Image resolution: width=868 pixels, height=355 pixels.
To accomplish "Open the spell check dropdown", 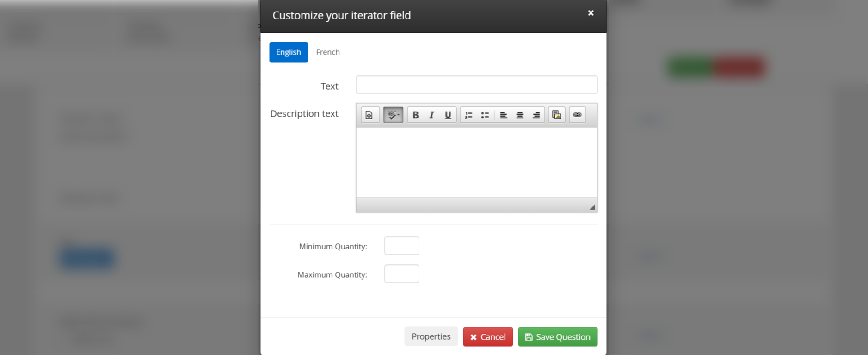I will pyautogui.click(x=393, y=115).
